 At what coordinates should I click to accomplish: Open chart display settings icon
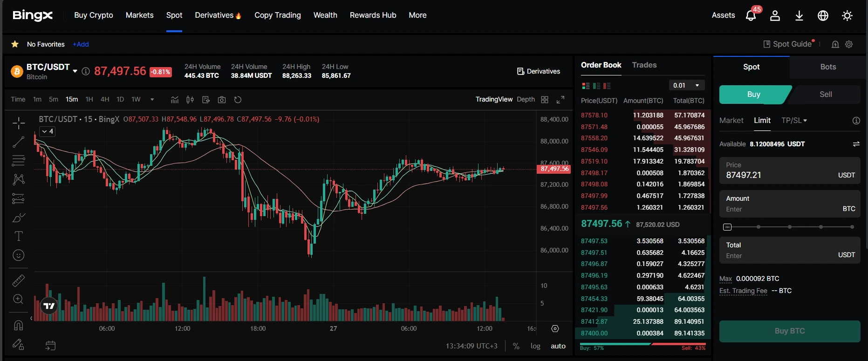point(206,100)
